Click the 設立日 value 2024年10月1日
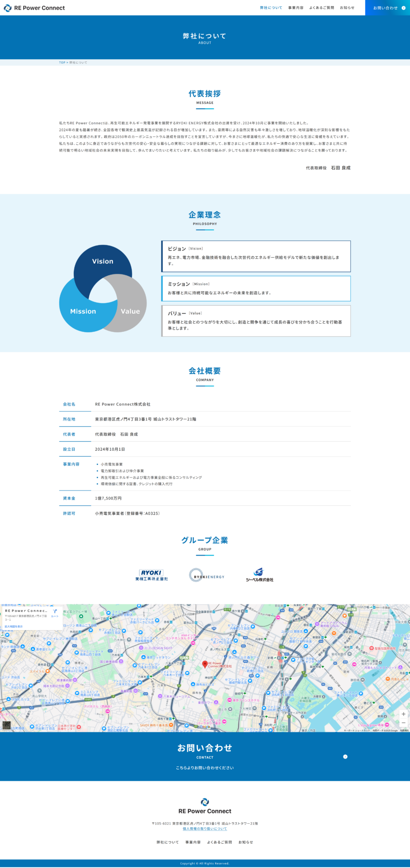Image resolution: width=410 pixels, height=868 pixels. pos(110,449)
